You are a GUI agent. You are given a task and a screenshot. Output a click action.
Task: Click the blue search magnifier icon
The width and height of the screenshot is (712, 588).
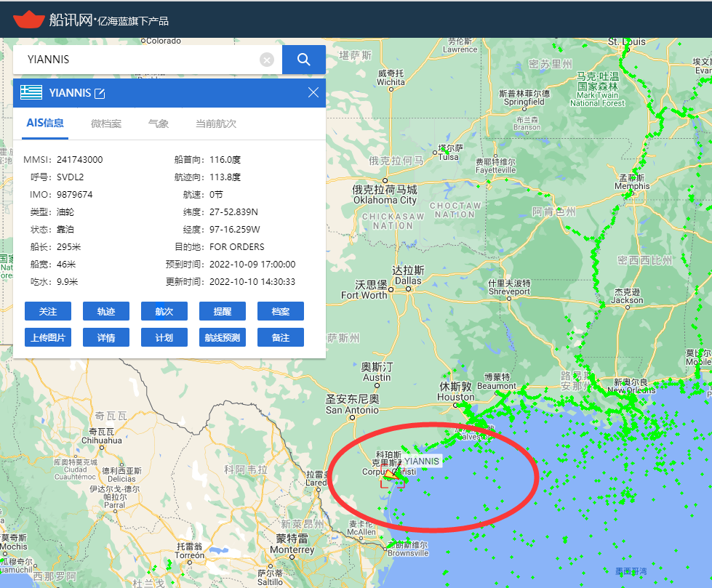[x=303, y=59]
